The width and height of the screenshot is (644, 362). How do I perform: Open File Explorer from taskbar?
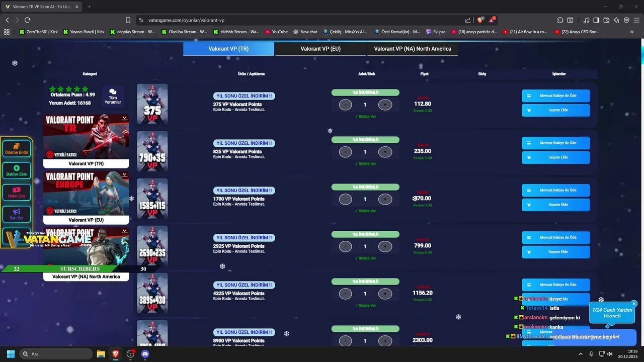coord(101,354)
